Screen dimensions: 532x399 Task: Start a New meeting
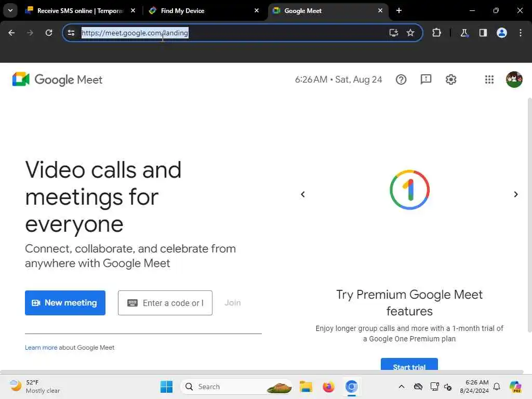point(65,303)
